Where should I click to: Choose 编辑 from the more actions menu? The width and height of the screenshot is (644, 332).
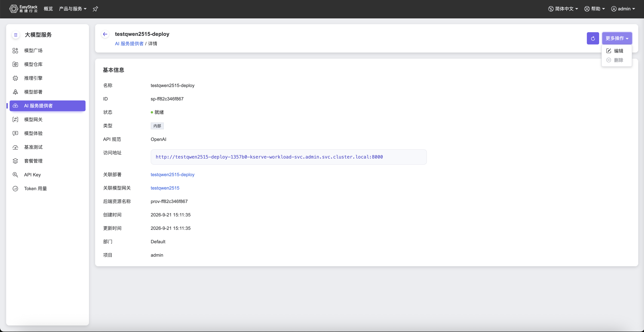tap(617, 51)
